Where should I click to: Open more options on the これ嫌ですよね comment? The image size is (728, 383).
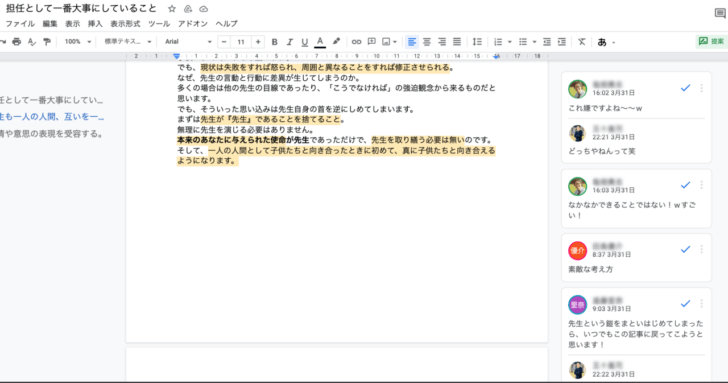702,88
